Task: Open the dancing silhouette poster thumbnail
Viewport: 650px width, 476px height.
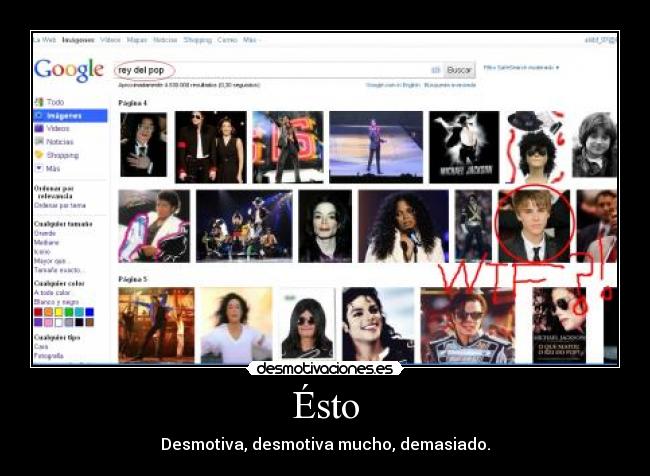Action: tap(464, 147)
